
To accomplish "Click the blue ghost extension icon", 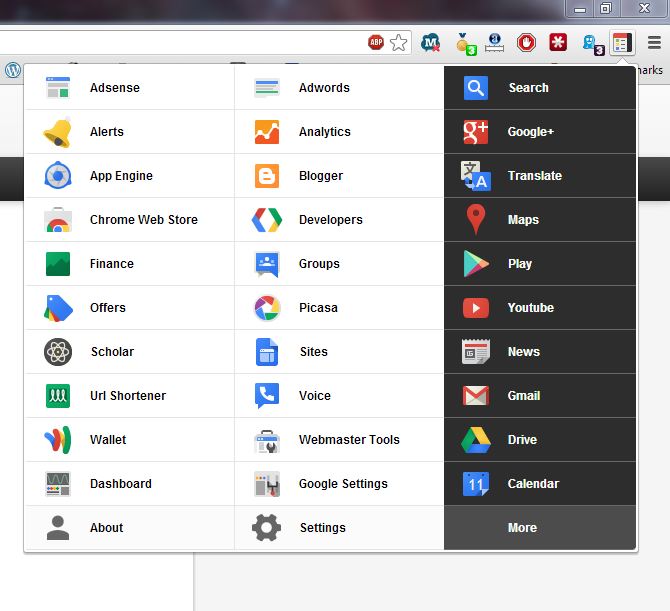I will tap(593, 44).
